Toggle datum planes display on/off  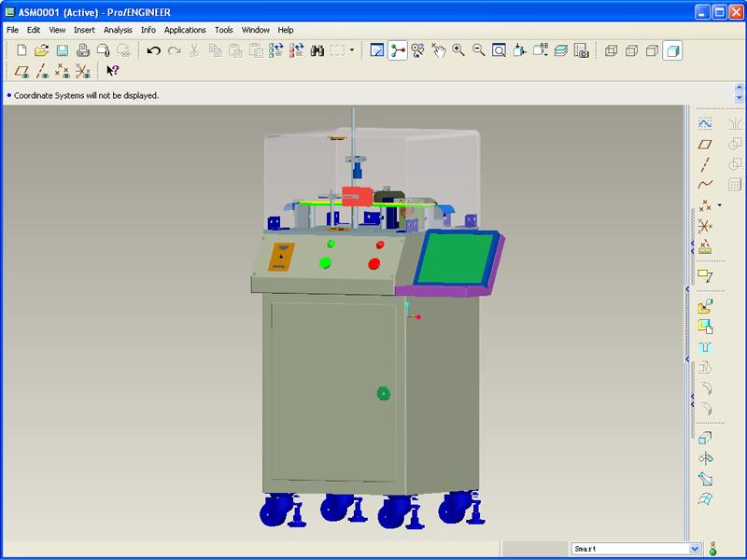pos(21,71)
